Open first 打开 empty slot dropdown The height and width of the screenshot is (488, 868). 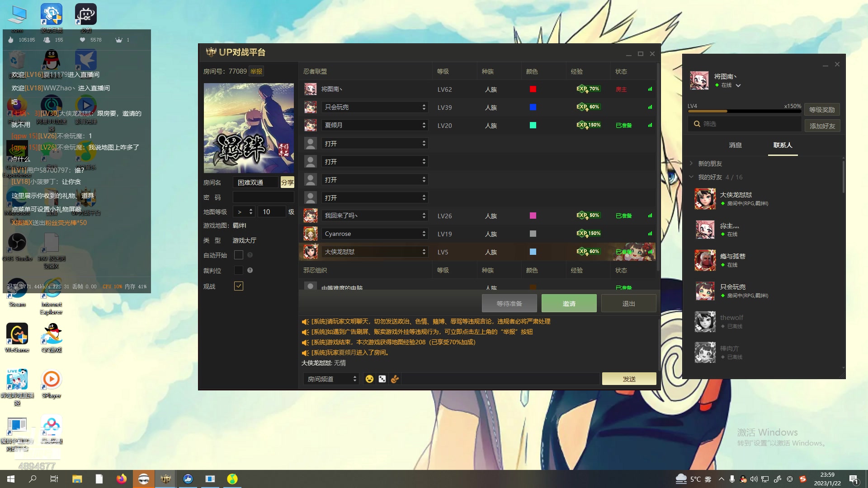375,143
